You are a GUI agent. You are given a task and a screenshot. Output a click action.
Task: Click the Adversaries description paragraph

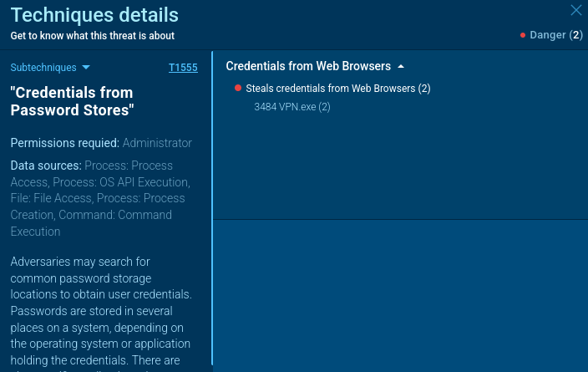101,311
